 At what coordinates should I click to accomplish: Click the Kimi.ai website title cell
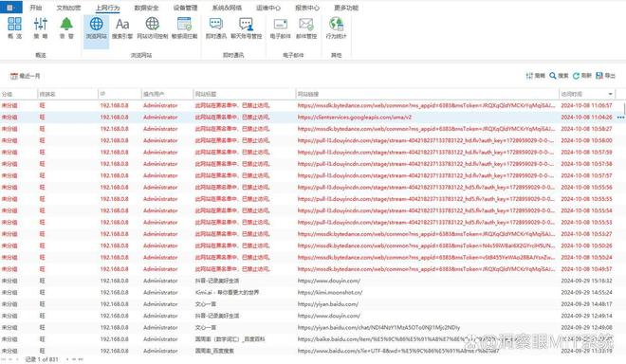click(x=228, y=292)
